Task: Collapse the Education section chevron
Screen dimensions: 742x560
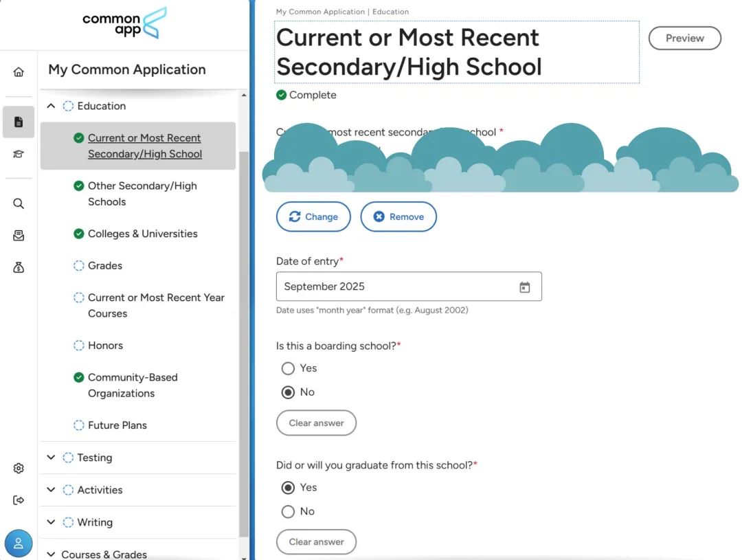Action: [x=51, y=106]
